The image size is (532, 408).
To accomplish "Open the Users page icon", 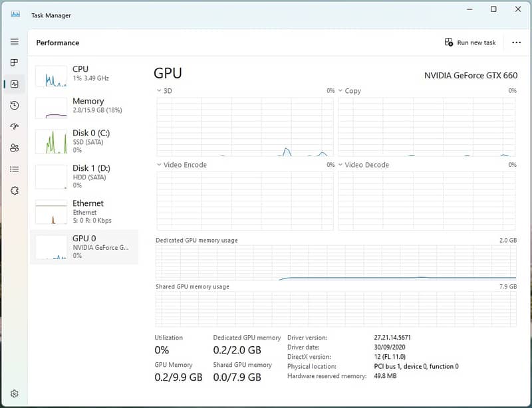I will coord(14,148).
